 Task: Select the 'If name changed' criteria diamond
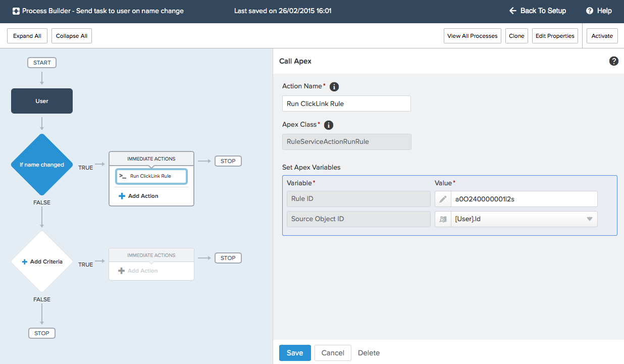(x=42, y=165)
